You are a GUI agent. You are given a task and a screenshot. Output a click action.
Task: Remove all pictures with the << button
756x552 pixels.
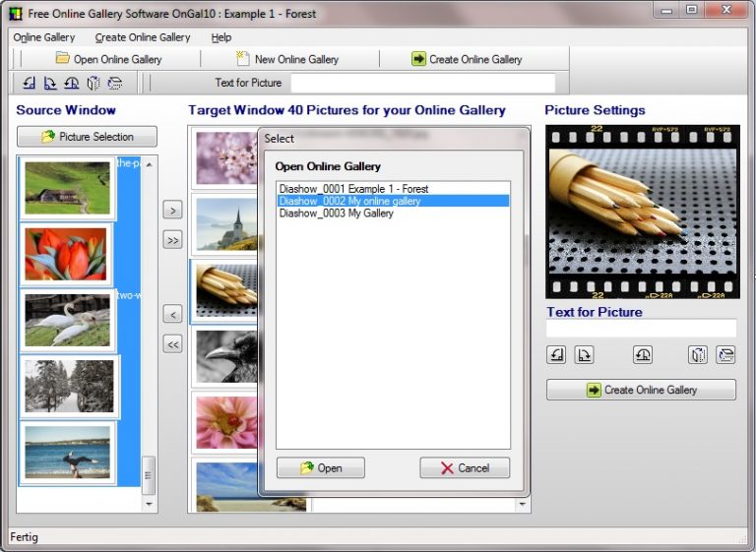172,344
